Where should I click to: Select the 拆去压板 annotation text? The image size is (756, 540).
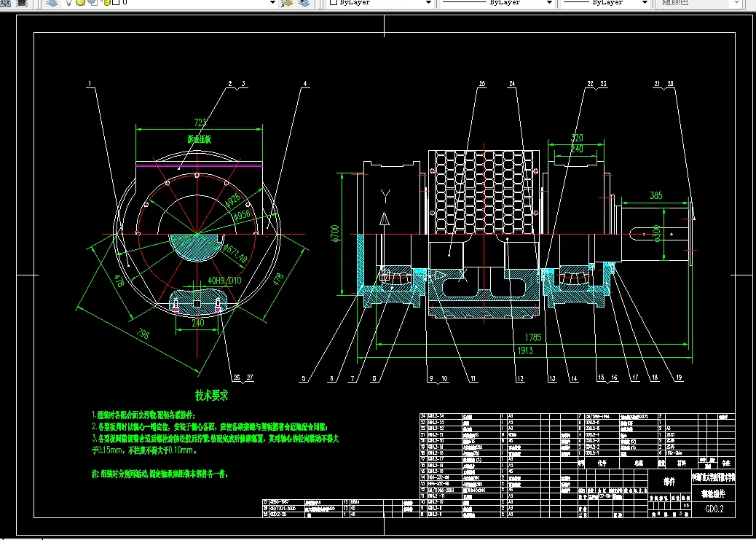[199, 139]
